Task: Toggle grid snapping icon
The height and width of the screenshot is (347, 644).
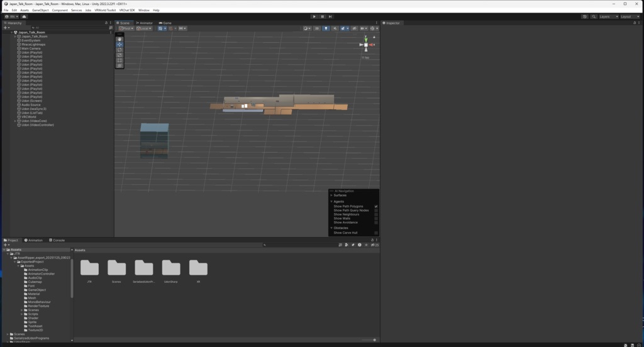Action: 172,29
